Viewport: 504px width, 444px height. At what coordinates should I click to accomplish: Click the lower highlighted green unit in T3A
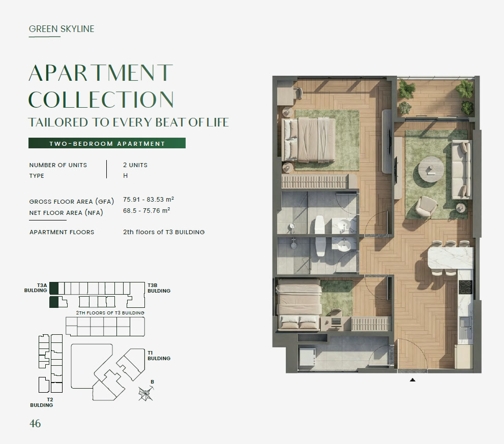point(54,302)
